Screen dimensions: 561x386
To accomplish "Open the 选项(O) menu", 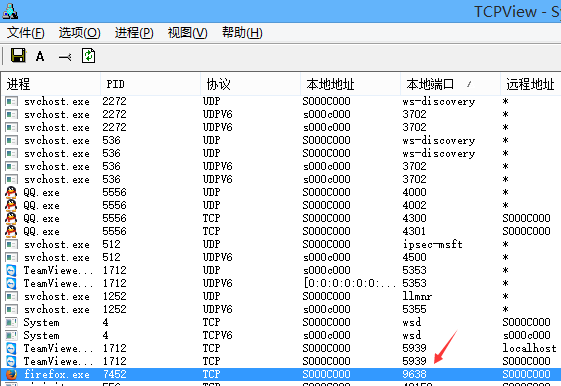I will [x=79, y=33].
